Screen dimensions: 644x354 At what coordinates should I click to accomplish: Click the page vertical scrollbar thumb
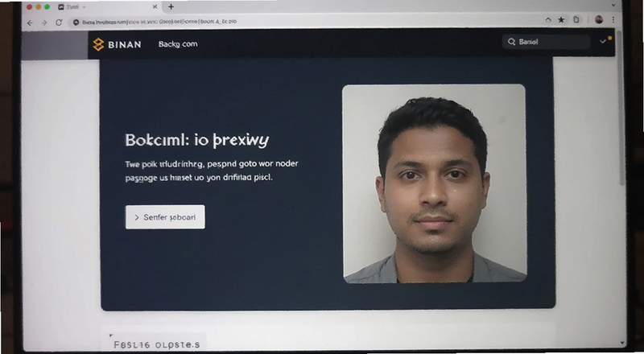622,109
